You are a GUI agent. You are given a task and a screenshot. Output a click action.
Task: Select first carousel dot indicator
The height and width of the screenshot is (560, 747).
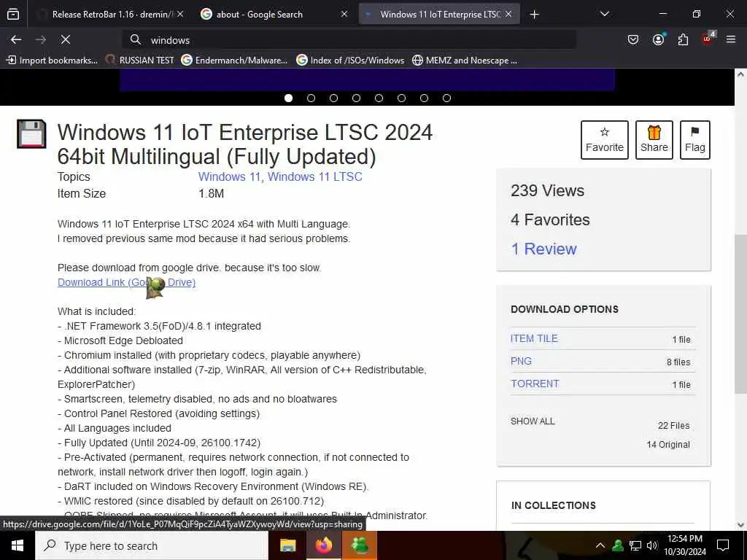coord(288,98)
